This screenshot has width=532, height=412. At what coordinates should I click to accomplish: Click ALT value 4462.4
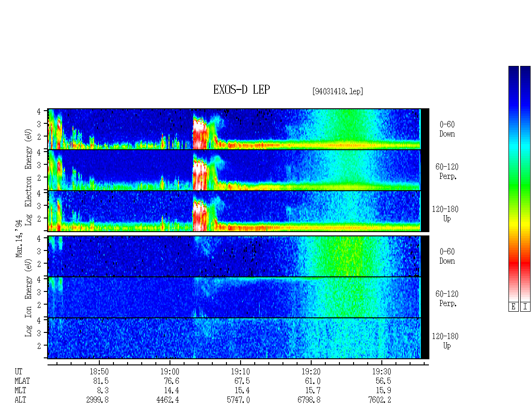tap(168, 400)
